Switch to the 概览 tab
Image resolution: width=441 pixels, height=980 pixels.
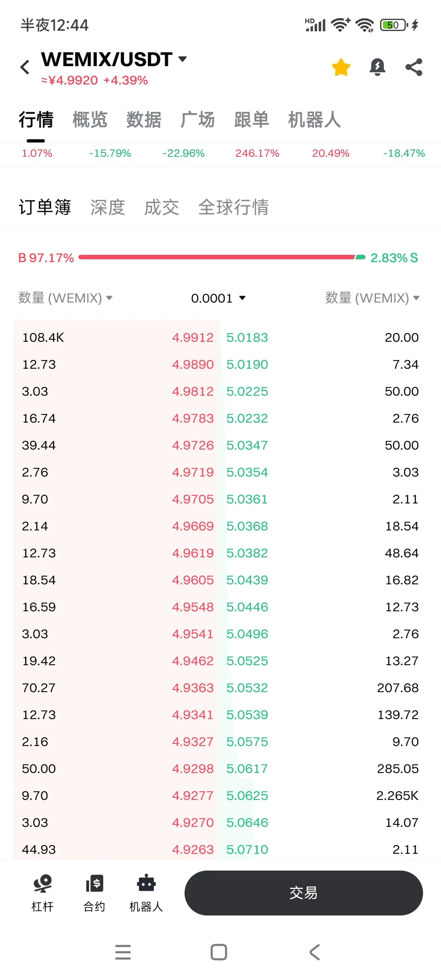point(90,120)
